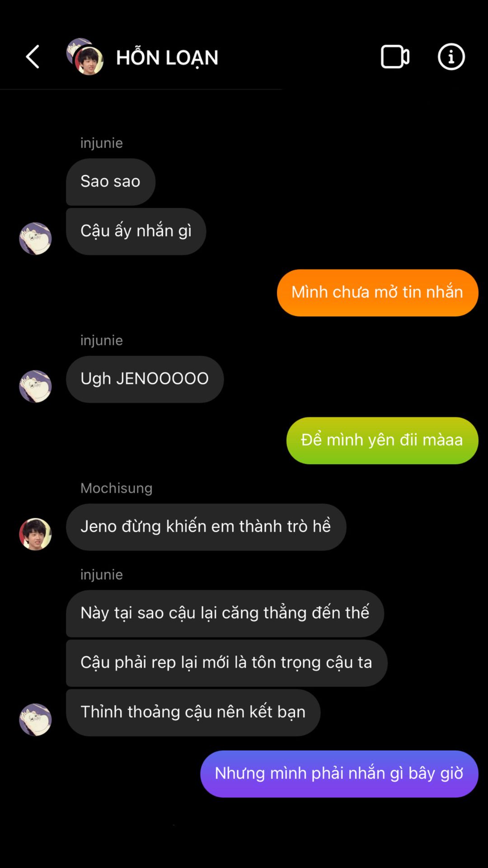Tap 'Này tại sao cậu lại căng thẳng đến thế'
The image size is (488, 868).
[x=225, y=613]
